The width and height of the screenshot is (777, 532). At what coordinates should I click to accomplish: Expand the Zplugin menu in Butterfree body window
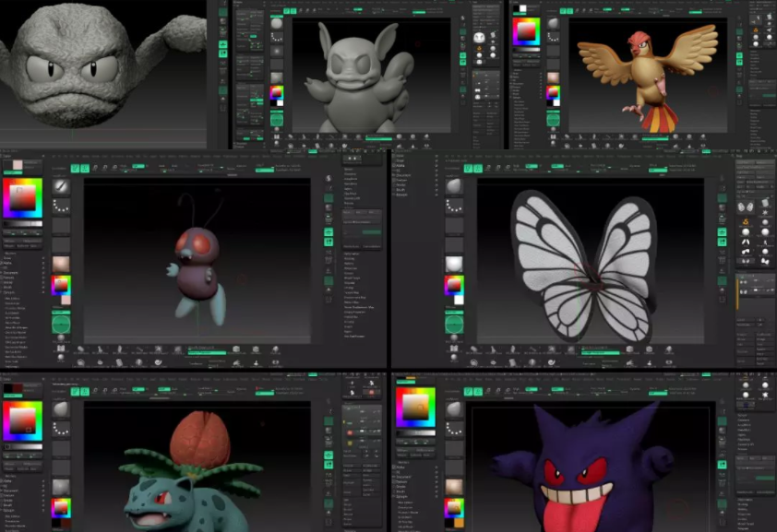[x=11, y=292]
